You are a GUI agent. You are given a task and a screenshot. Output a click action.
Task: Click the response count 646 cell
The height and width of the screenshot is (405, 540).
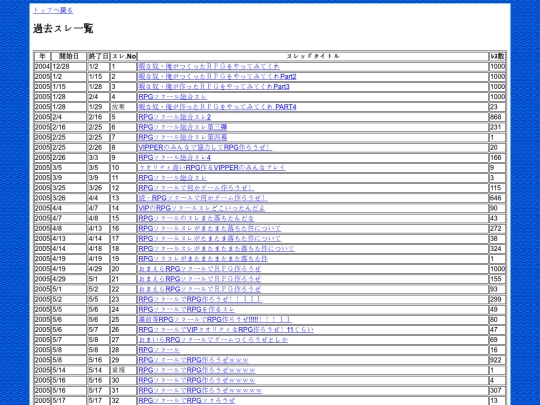click(497, 198)
